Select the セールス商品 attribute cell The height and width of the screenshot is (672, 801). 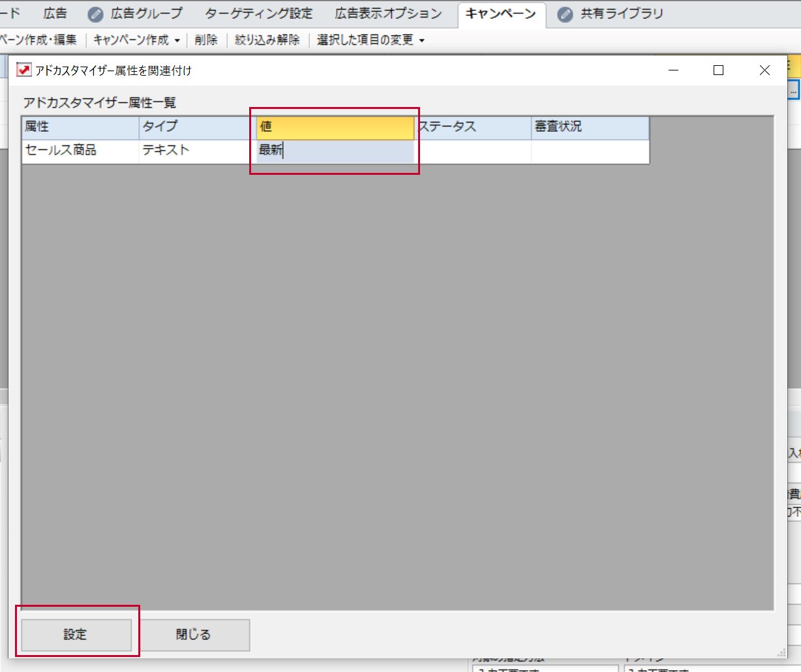pyautogui.click(x=80, y=151)
